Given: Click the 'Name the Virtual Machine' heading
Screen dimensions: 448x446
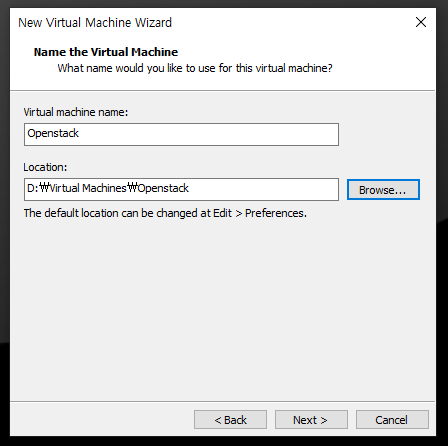Looking at the screenshot, I should [106, 52].
